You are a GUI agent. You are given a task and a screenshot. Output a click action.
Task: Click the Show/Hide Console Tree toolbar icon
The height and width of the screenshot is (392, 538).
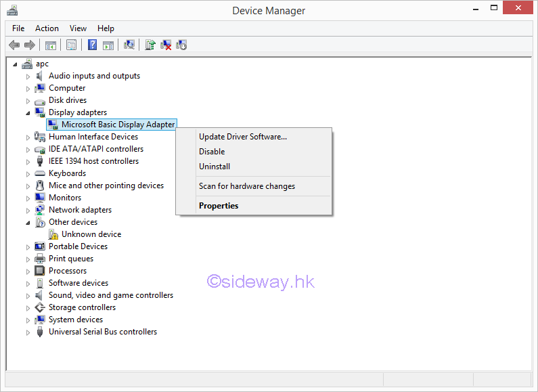point(50,45)
